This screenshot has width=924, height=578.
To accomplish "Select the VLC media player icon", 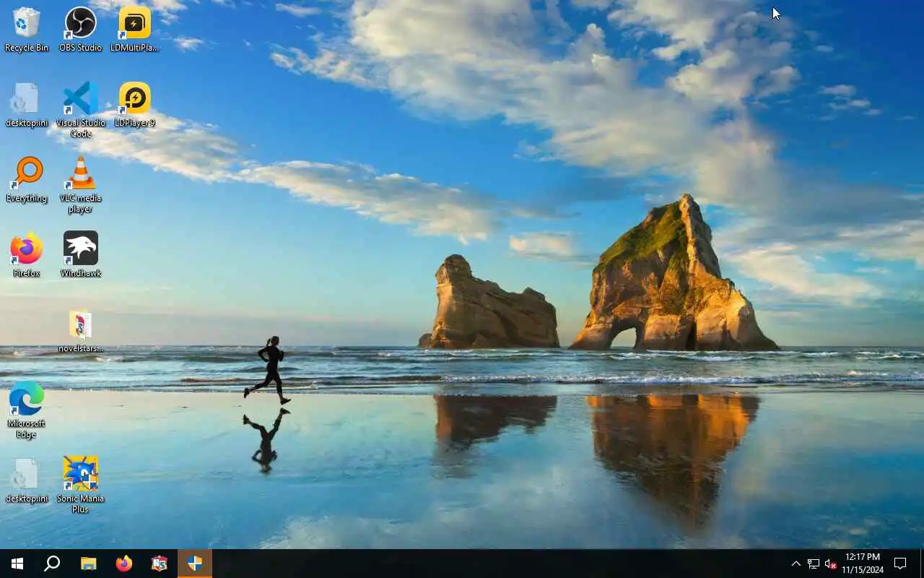I will 80,185.
